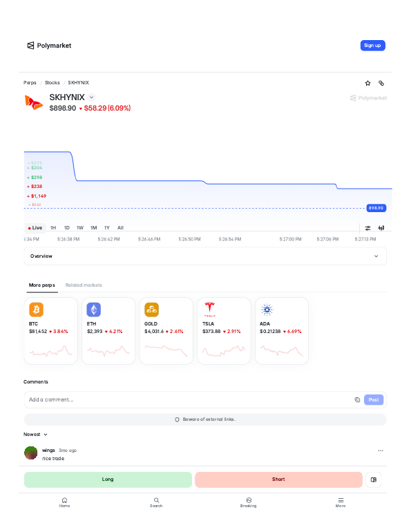Switch chart range to 1M
411x532 pixels.
(x=93, y=228)
